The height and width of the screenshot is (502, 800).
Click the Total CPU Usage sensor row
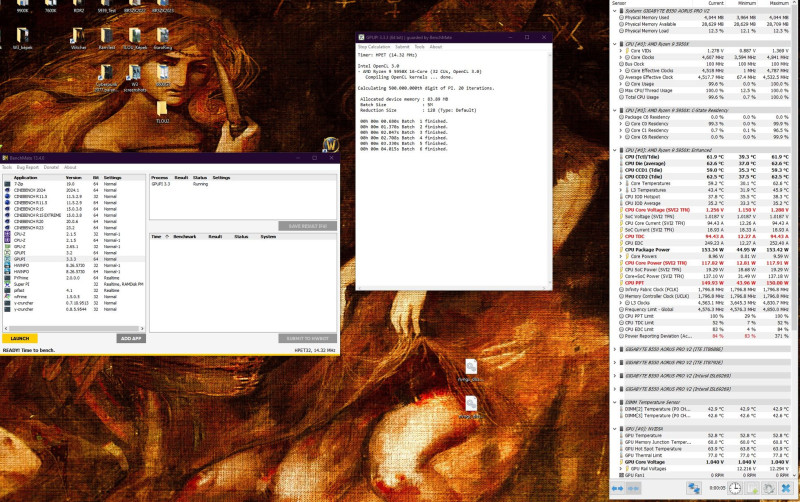click(x=705, y=97)
